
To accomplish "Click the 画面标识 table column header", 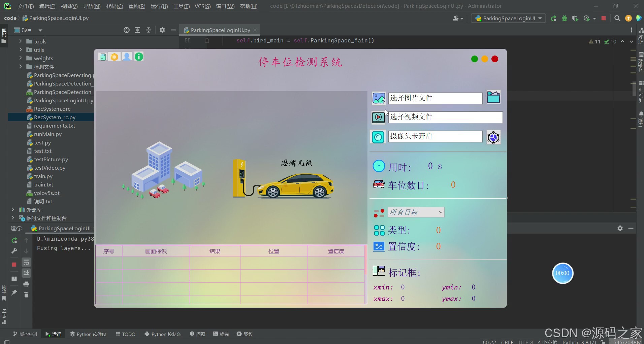I will [x=156, y=251].
